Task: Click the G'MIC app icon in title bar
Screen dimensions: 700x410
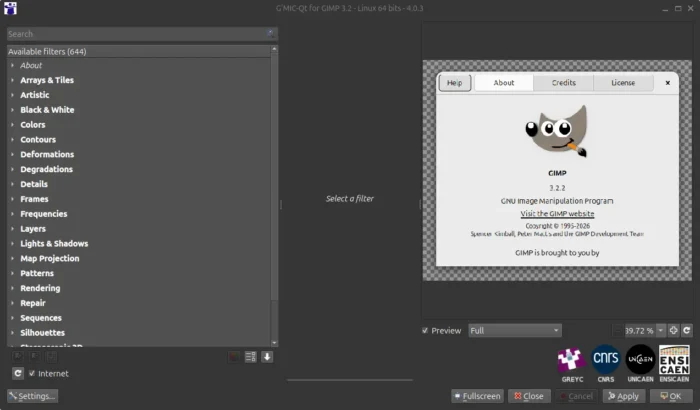Action: pyautogui.click(x=10, y=8)
